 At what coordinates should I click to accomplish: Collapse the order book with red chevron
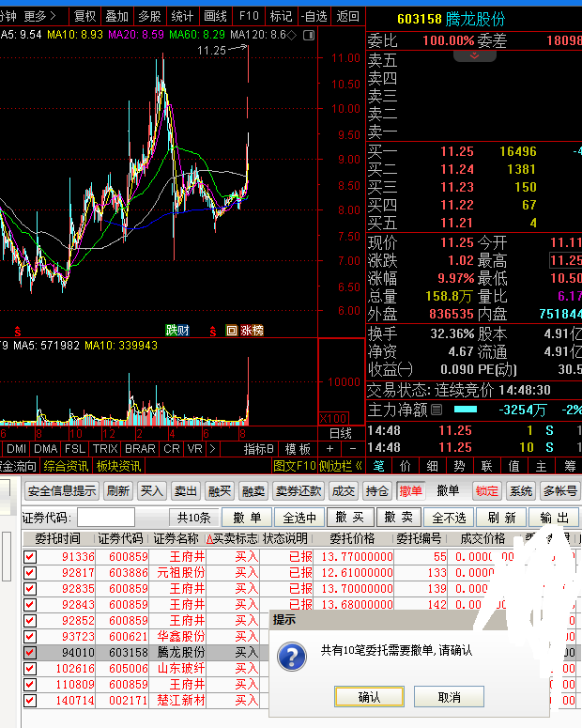coord(474,55)
